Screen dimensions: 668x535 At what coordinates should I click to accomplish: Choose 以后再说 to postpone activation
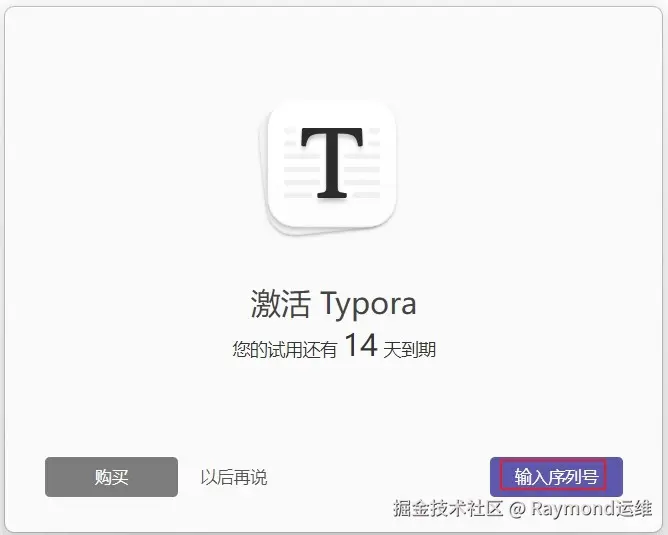click(234, 477)
